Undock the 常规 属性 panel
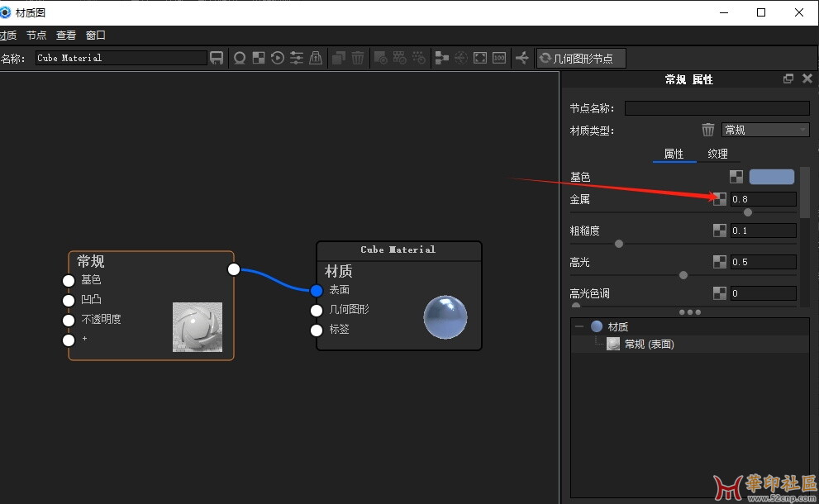 [788, 78]
